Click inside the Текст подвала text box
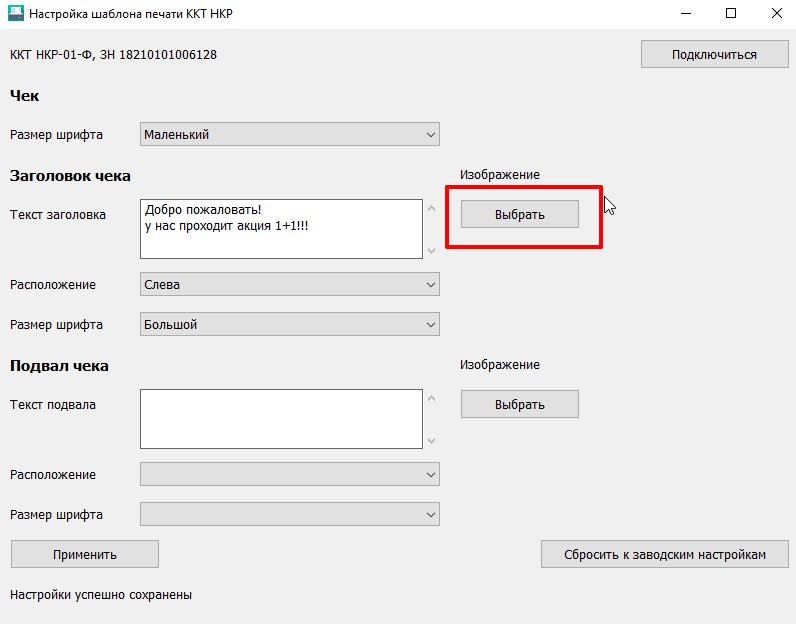Screen dimensions: 796x624 [281, 419]
